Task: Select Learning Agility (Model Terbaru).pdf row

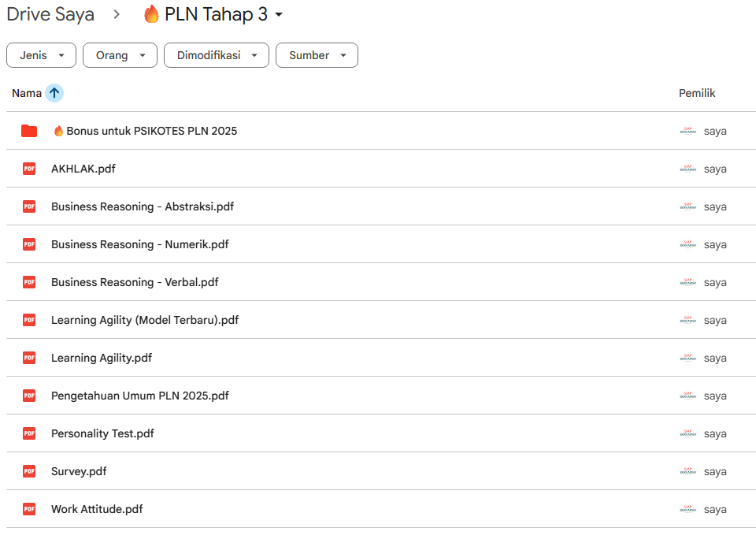Action: coord(381,320)
